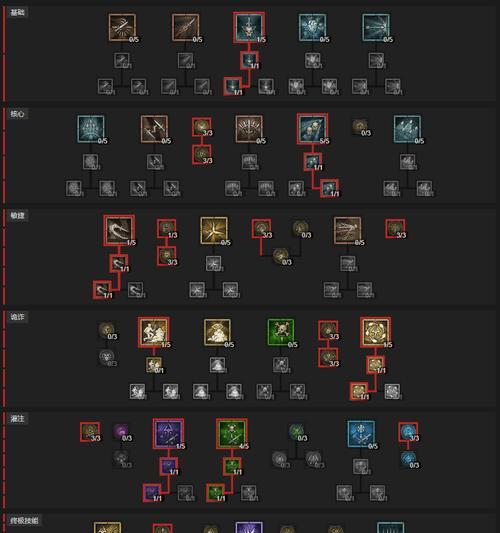Click the 1/5 dash skill in the 敏捷 section
Viewport: 500px width, 533px height.
pos(119,230)
